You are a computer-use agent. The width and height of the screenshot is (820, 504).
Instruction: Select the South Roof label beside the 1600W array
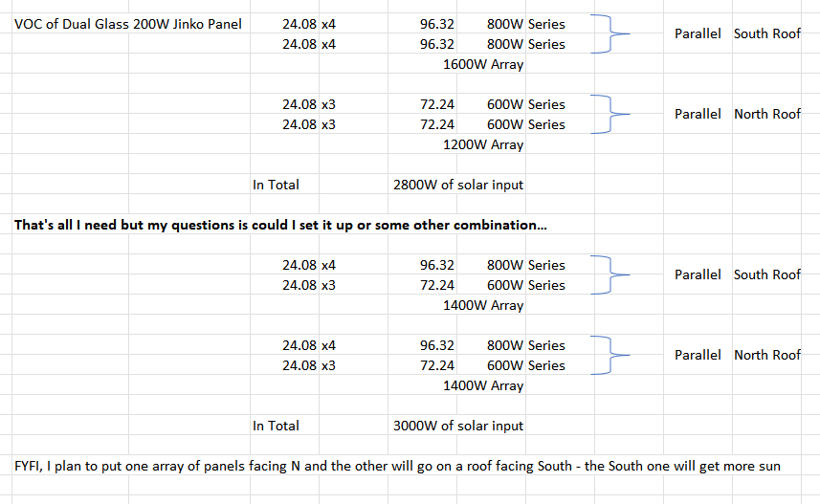pos(766,33)
